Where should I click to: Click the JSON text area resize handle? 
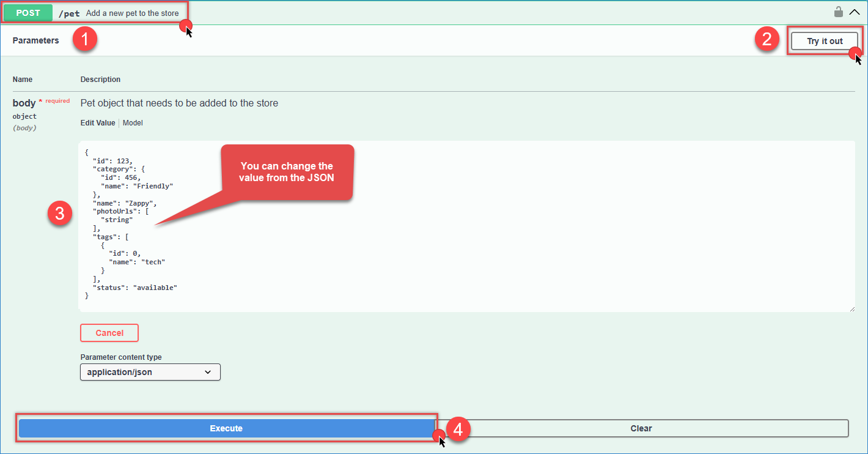851,309
